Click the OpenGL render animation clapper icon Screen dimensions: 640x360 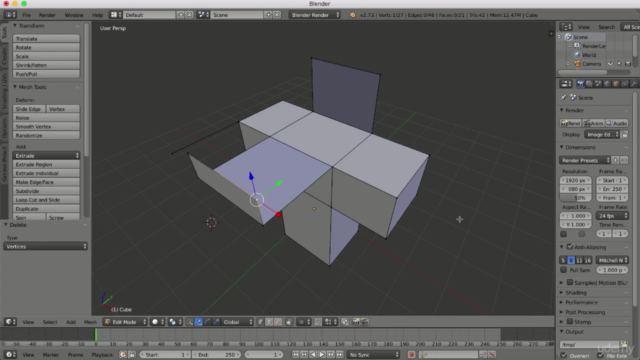click(x=365, y=322)
